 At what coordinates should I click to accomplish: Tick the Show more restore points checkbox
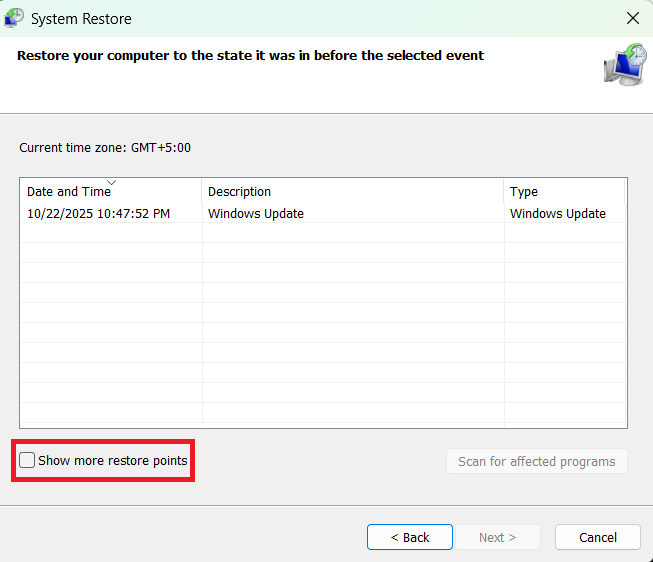27,461
